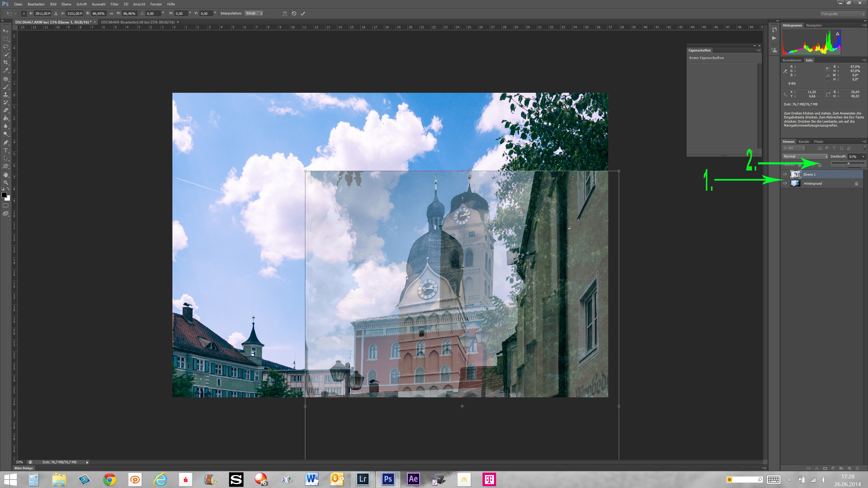This screenshot has width=868, height=488.
Task: Select the Path Selection tool
Action: [x=6, y=158]
